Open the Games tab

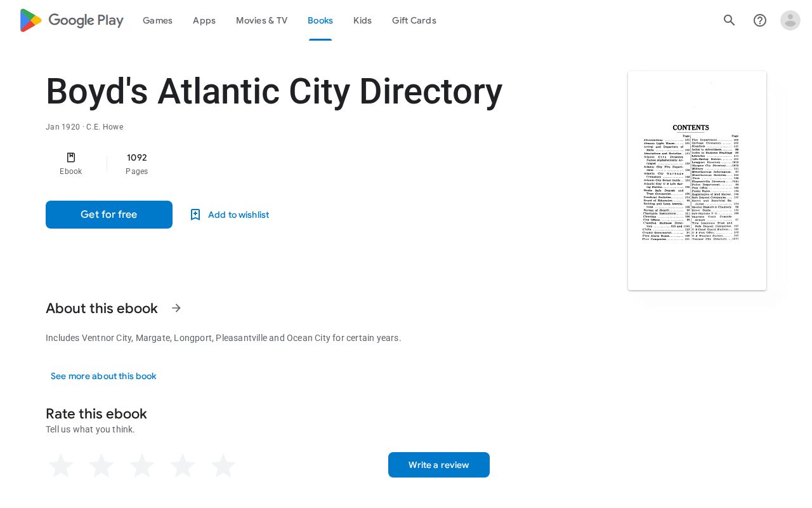point(157,20)
